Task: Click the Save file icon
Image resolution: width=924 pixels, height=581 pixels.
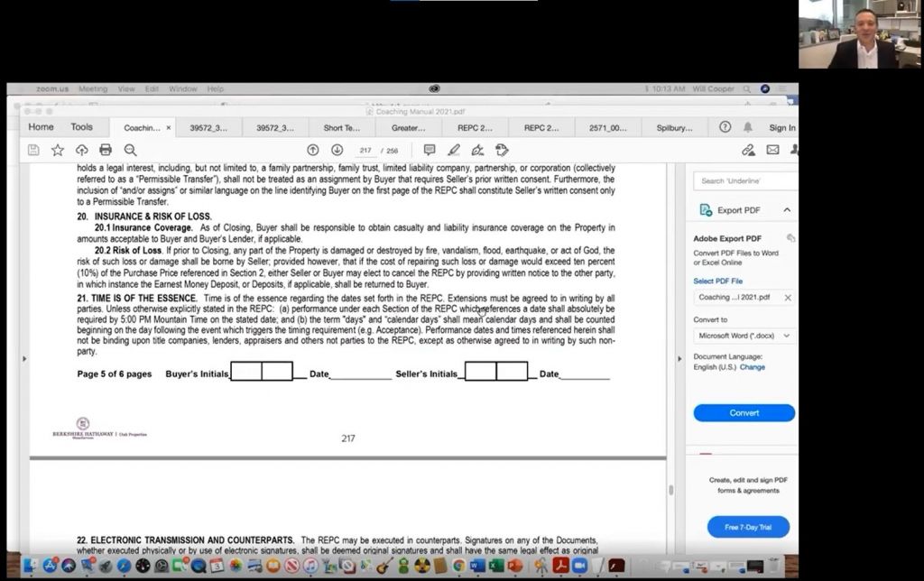Action: [33, 150]
